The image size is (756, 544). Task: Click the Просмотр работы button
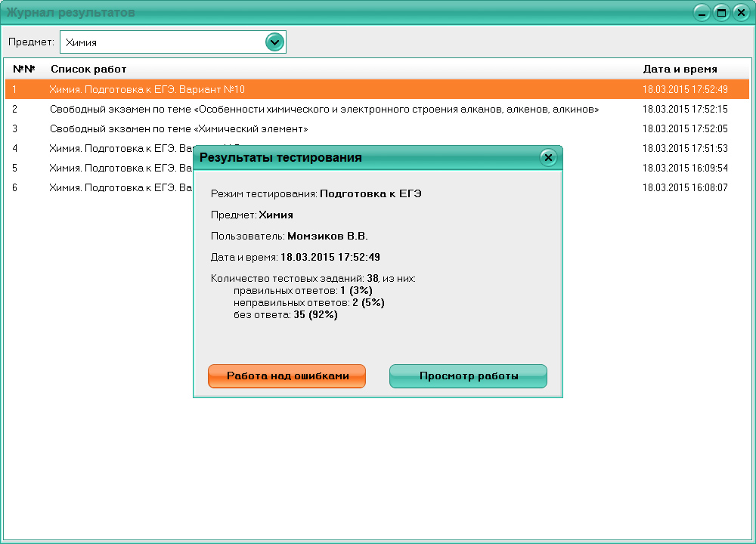point(468,376)
